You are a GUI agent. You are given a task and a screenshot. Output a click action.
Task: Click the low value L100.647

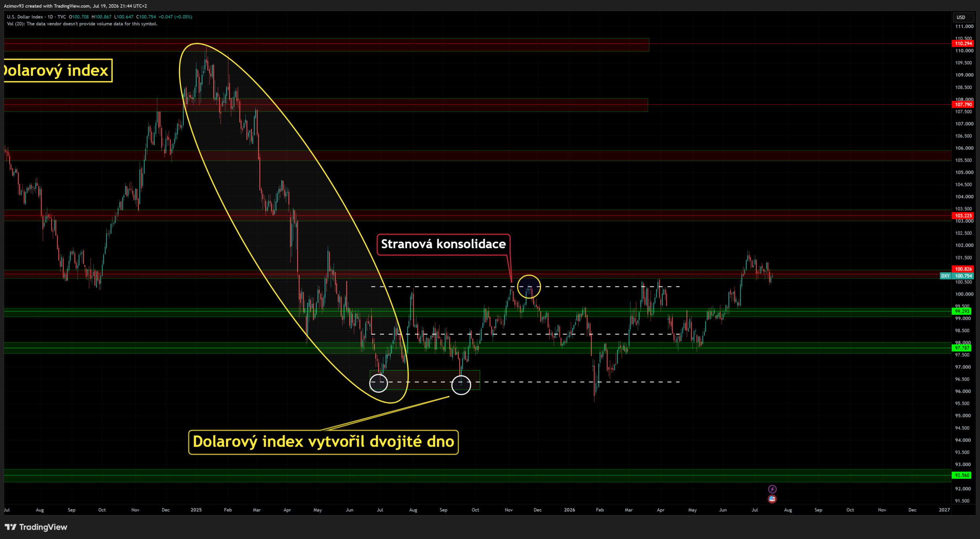[x=124, y=17]
